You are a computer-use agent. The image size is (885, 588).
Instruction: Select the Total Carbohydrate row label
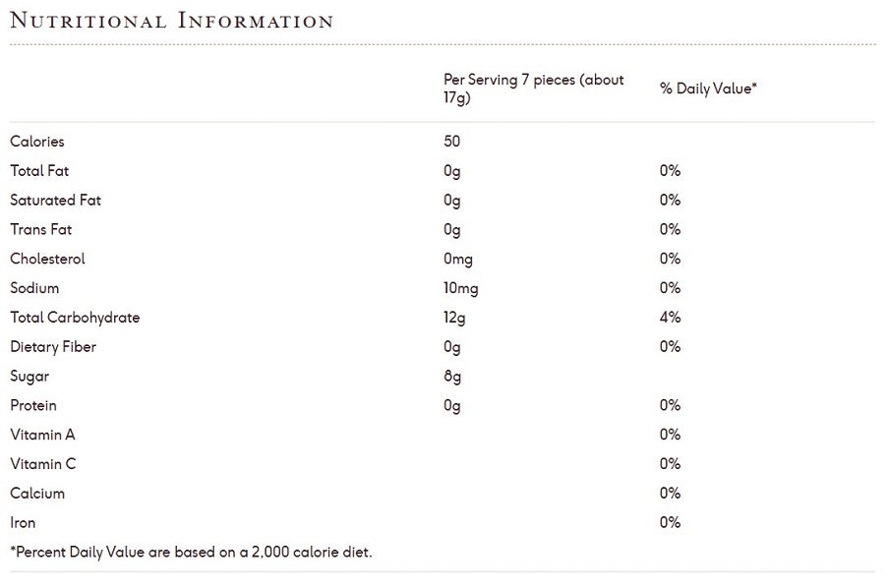coord(75,318)
